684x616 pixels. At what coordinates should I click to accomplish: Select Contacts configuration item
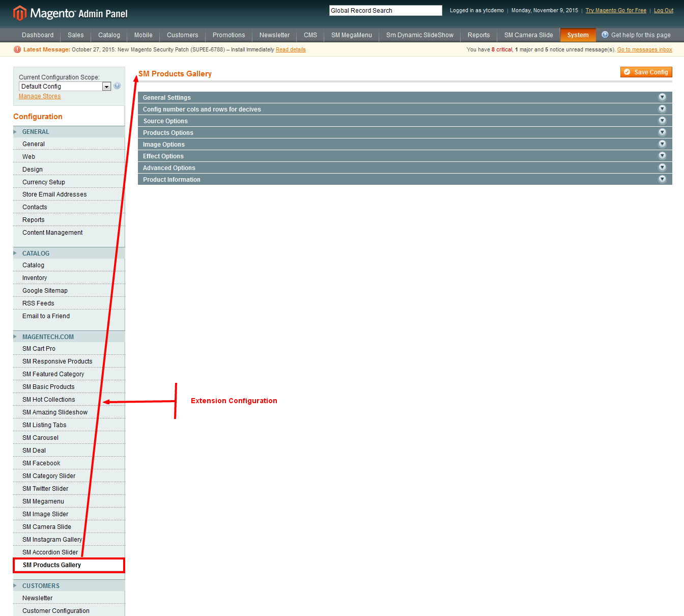coord(69,207)
